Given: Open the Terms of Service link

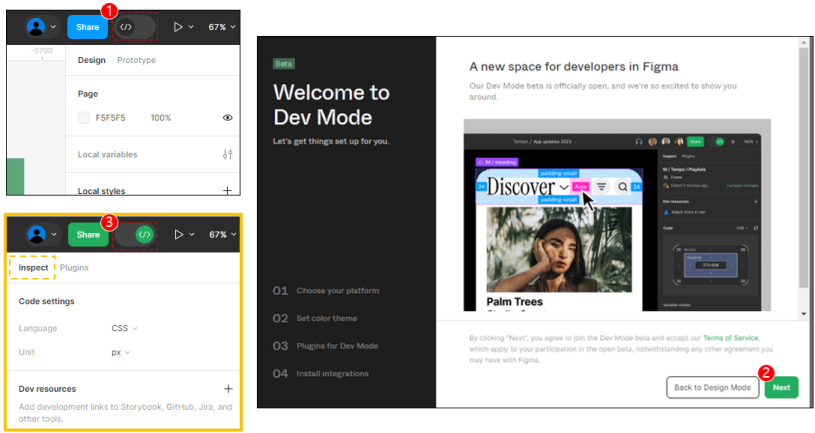Looking at the screenshot, I should coord(730,338).
